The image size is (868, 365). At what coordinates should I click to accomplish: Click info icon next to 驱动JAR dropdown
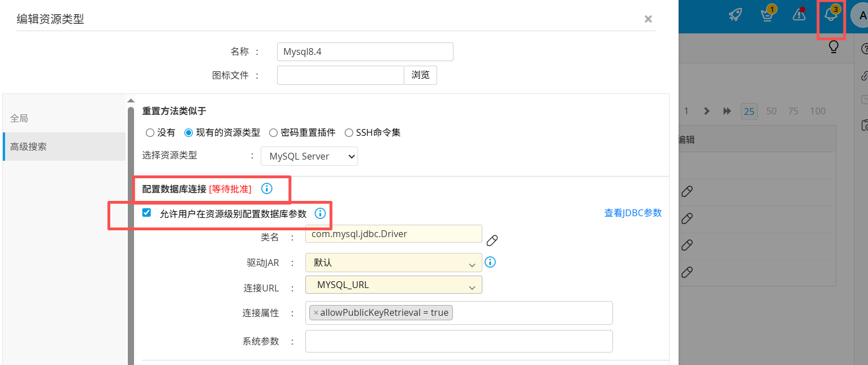coord(490,262)
